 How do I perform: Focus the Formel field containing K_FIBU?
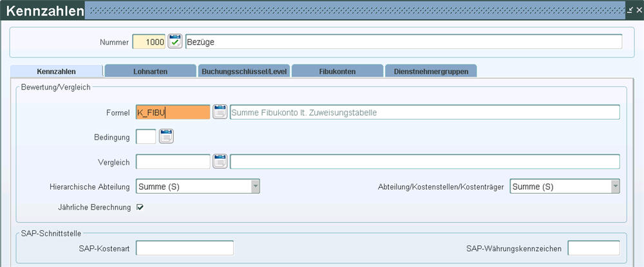coord(173,112)
